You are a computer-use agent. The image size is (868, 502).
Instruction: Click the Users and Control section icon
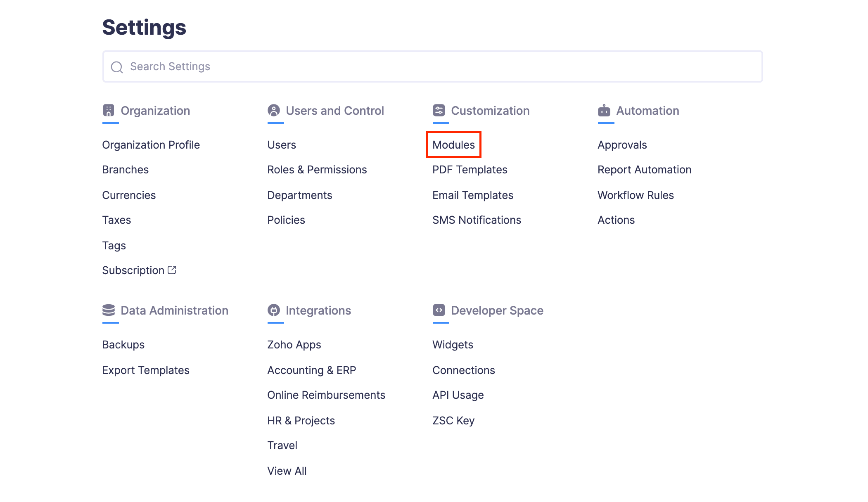274,110
